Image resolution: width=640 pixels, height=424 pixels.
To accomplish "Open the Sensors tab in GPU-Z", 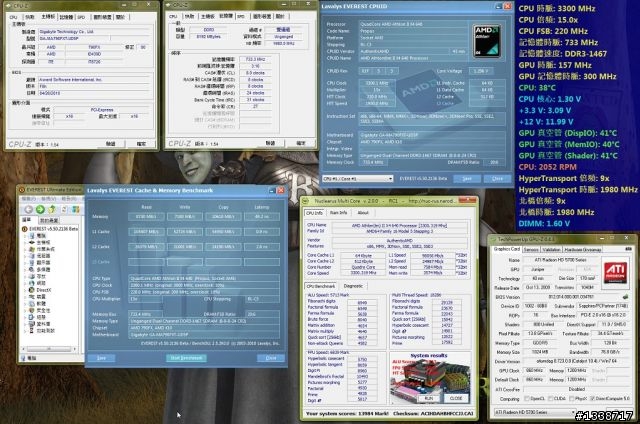I will coord(531,249).
